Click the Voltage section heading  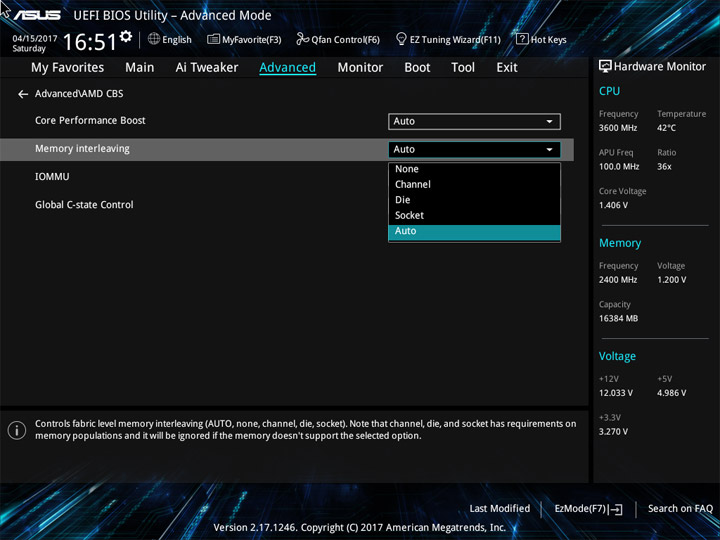(x=617, y=356)
